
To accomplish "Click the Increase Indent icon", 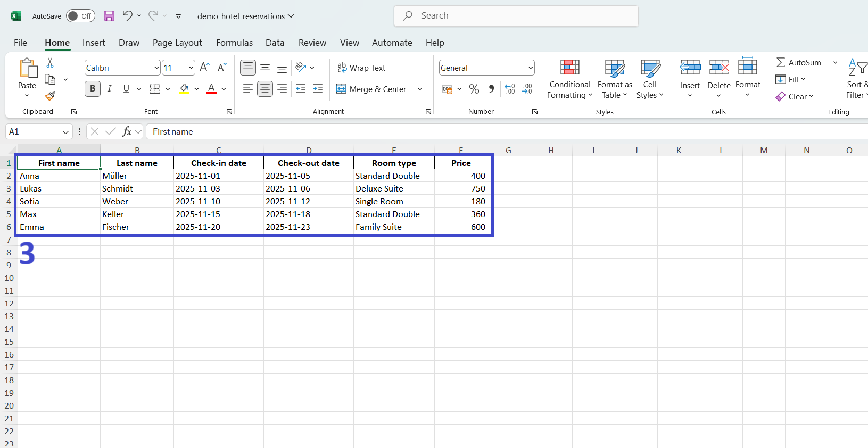I will [318, 89].
